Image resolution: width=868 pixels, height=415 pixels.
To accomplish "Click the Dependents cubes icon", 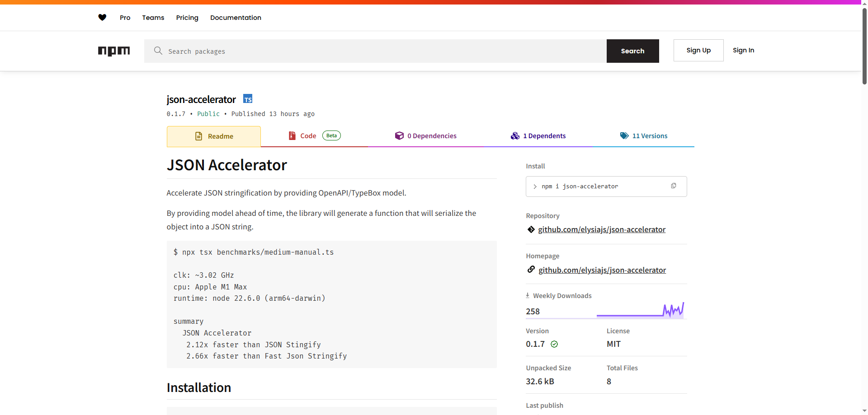I will (515, 135).
